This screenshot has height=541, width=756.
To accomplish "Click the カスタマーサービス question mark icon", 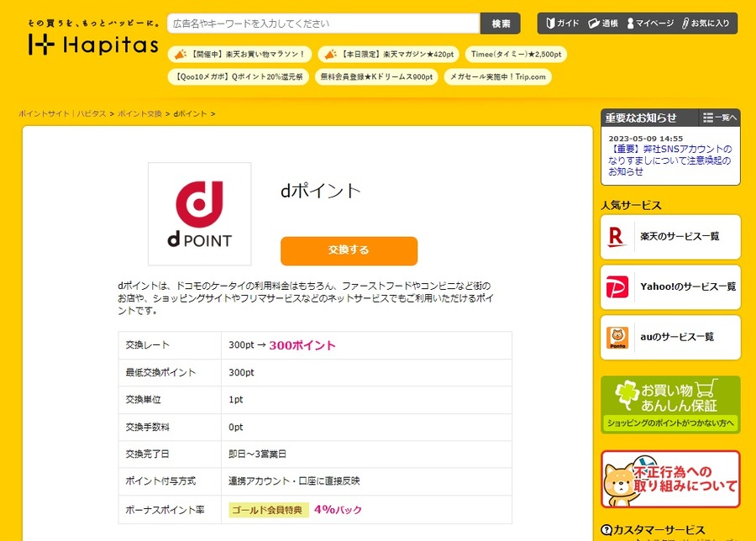I will [606, 530].
